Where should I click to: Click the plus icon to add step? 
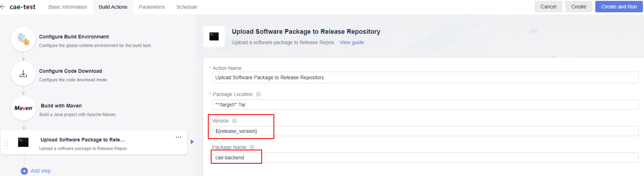[24, 171]
